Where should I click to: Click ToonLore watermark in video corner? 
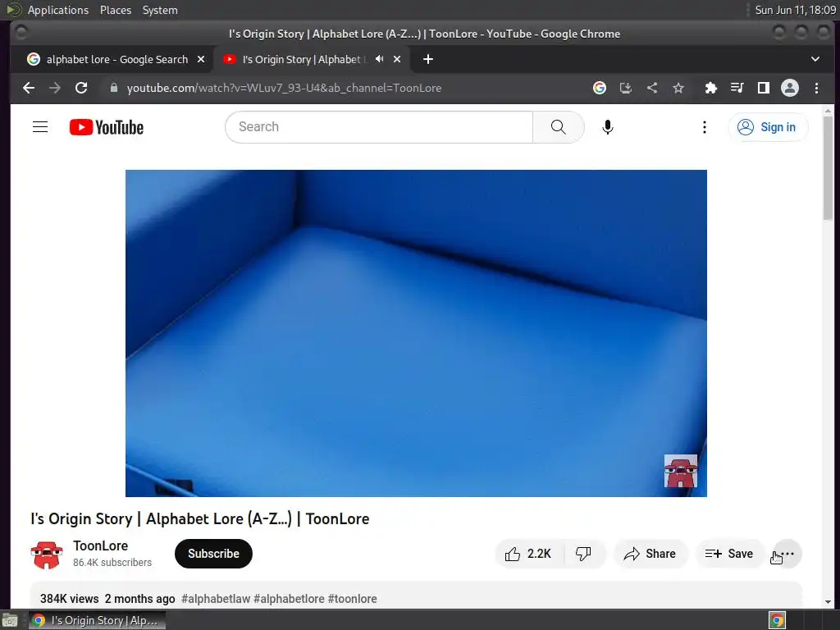(680, 471)
